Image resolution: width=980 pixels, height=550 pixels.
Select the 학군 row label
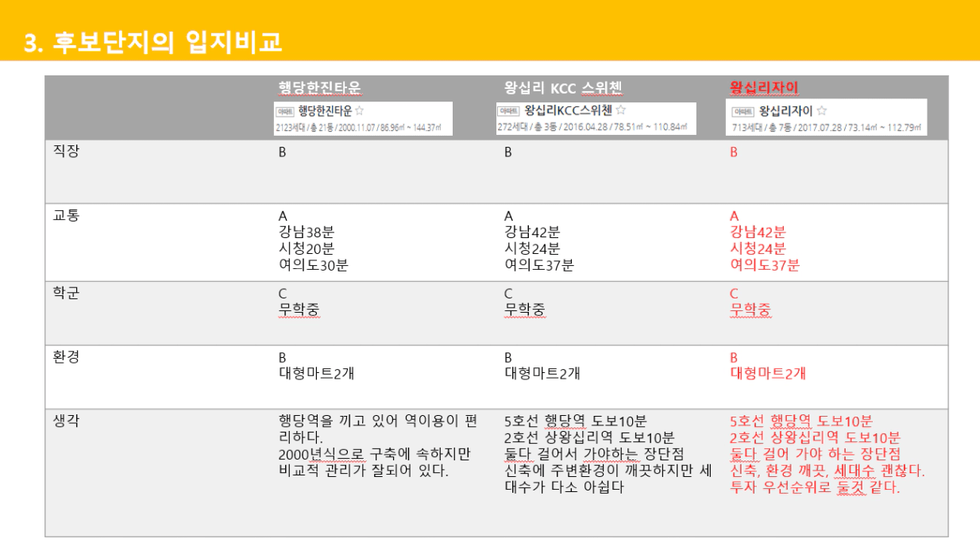66,293
